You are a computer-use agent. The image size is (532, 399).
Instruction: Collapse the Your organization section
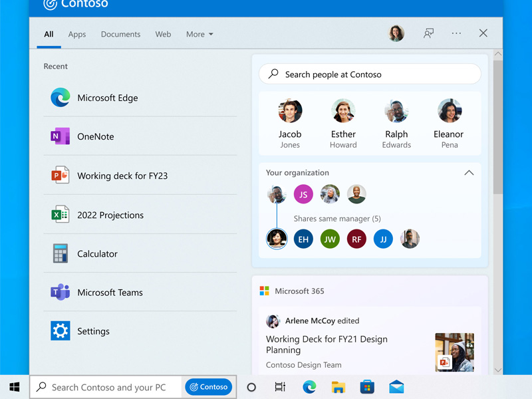click(x=469, y=173)
